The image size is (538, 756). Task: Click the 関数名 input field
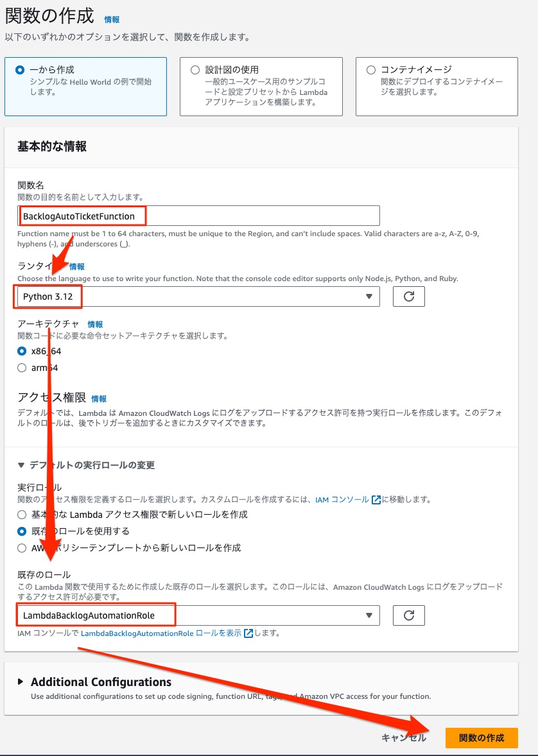coord(198,216)
